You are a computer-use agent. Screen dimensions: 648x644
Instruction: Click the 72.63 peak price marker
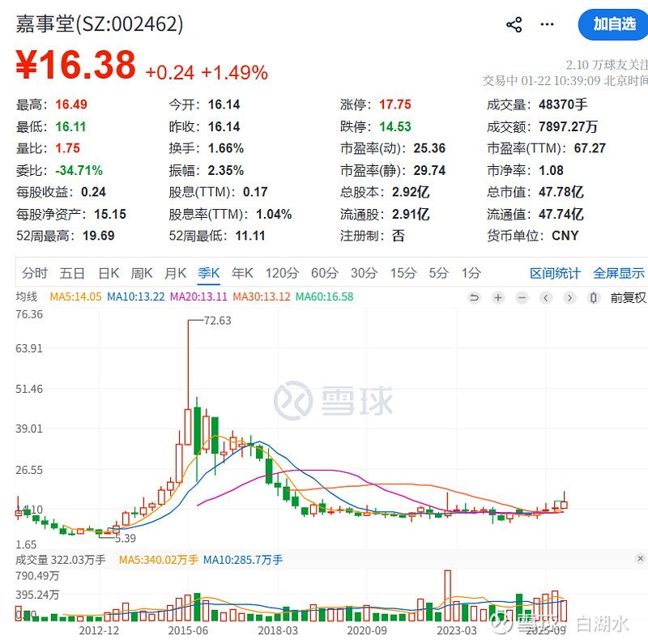tap(217, 321)
